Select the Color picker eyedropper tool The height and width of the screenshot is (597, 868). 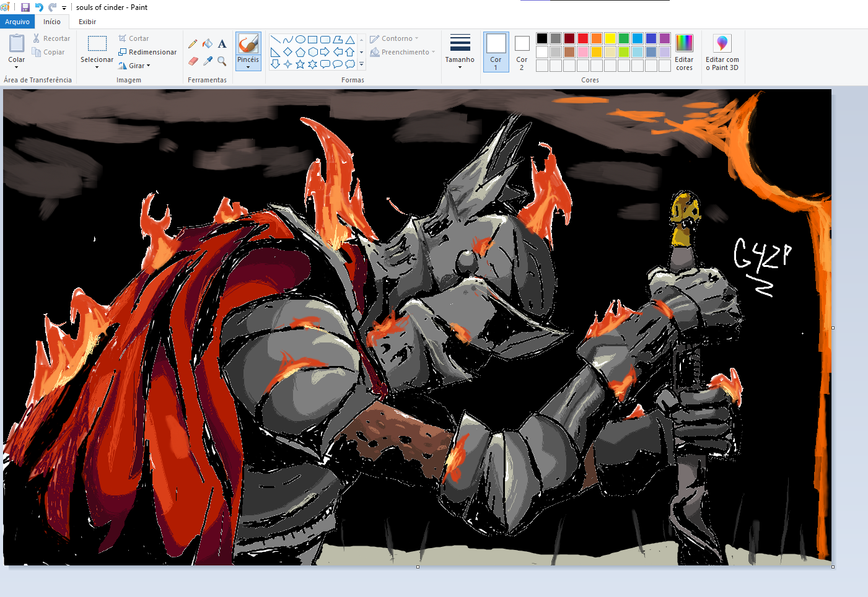208,61
